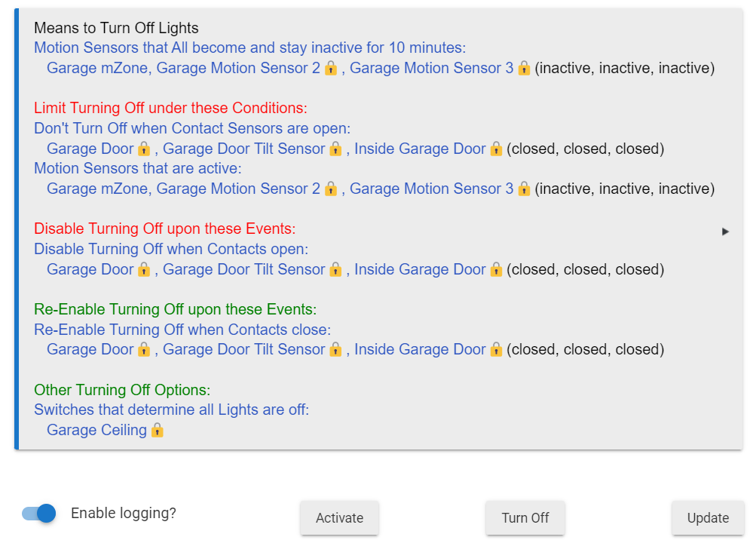
Task: Click Garage Door lock under 'Don't Turn Off'
Action: pyautogui.click(x=144, y=149)
